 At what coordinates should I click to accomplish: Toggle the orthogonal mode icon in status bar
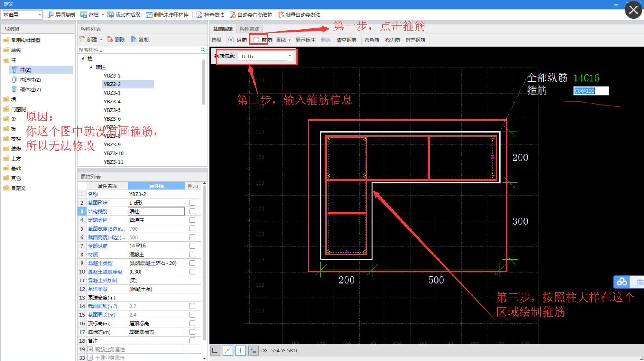tap(215, 351)
